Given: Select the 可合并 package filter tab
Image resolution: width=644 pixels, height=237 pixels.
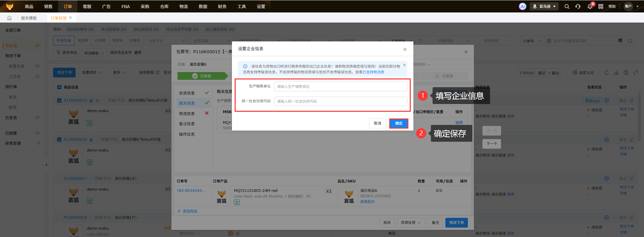Looking at the screenshot, I should (x=83, y=40).
